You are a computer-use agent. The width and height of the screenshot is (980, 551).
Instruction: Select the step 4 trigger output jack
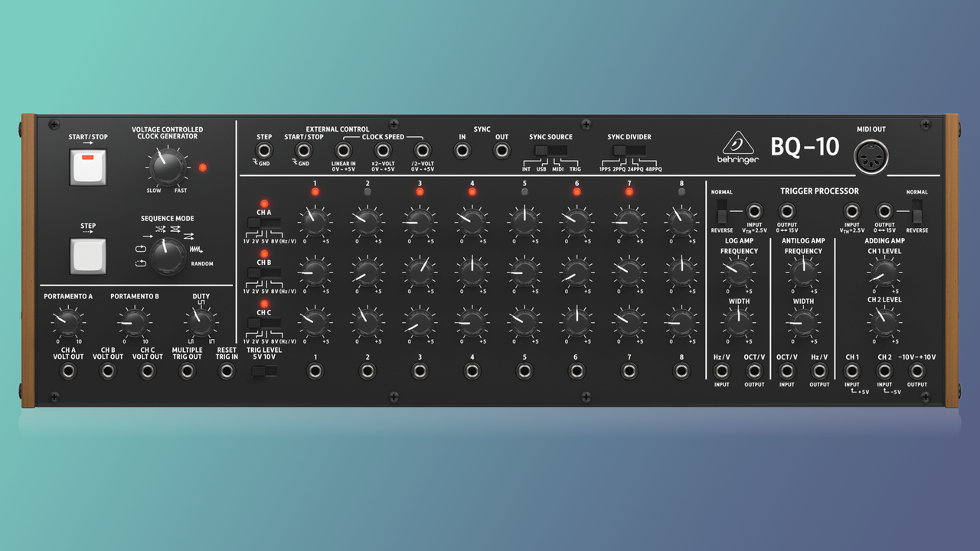[472, 371]
